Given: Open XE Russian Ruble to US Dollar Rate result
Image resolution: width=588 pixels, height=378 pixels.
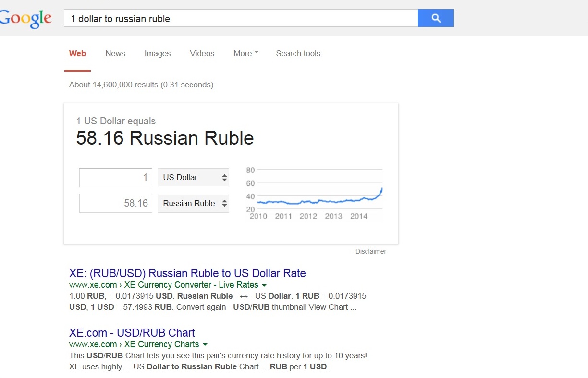Looking at the screenshot, I should coord(187,273).
